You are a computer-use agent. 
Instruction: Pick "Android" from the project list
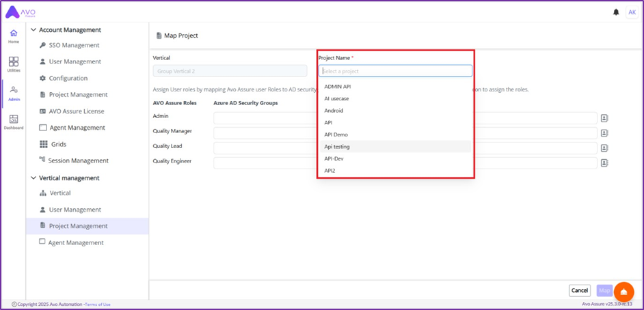pos(334,111)
